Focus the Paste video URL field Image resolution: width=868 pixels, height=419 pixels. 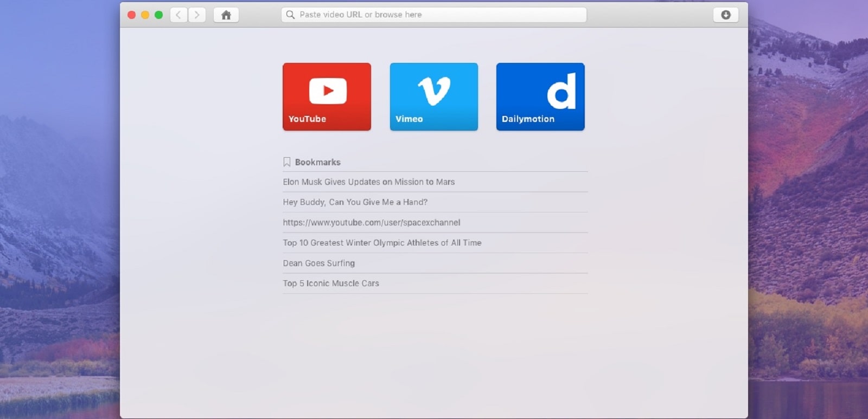tap(433, 15)
